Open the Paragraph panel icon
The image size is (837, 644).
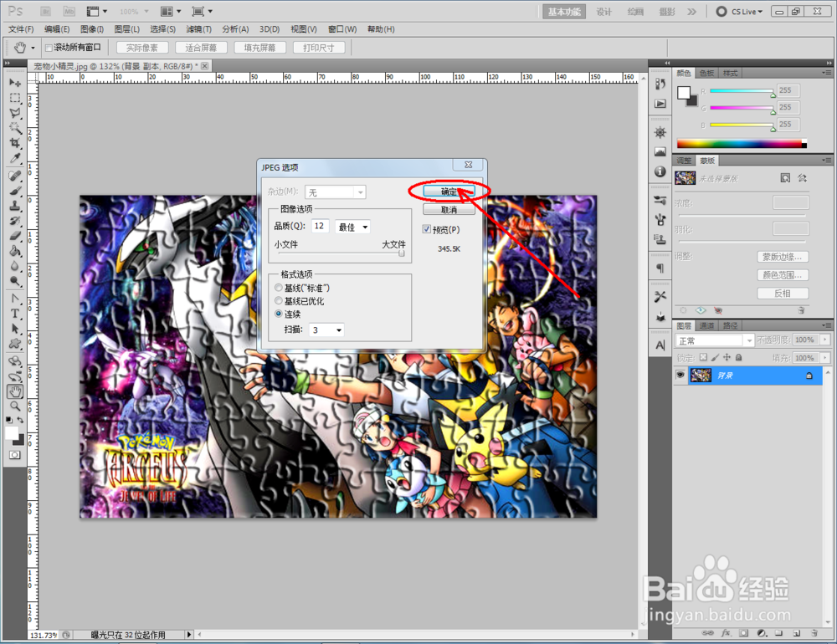[x=660, y=268]
